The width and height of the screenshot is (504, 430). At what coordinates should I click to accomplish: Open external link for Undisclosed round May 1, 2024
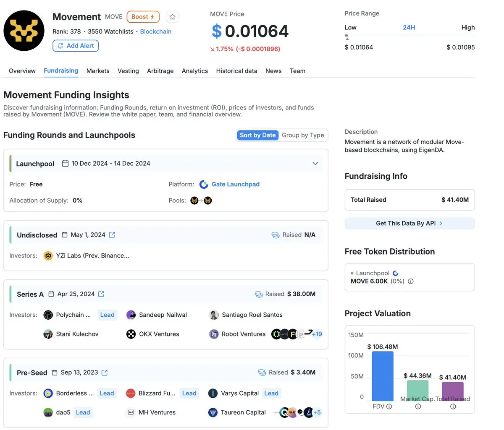[112, 235]
